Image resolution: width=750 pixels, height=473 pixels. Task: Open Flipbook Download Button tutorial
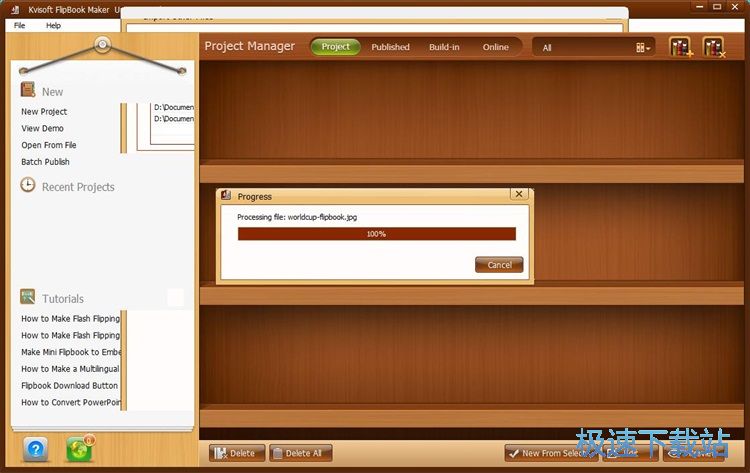coord(69,385)
